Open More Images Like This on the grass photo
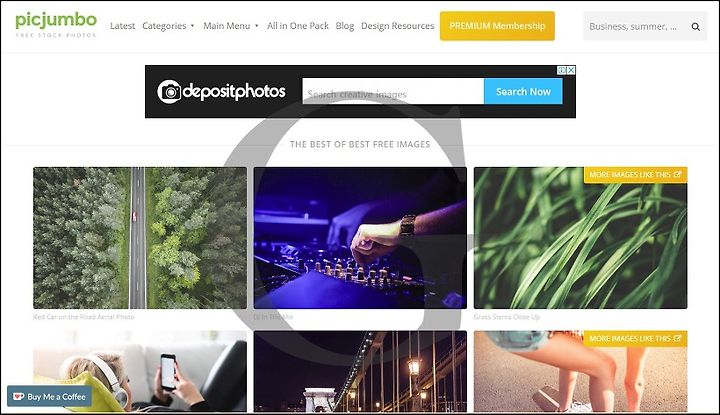Image resolution: width=720 pixels, height=415 pixels. (x=635, y=175)
